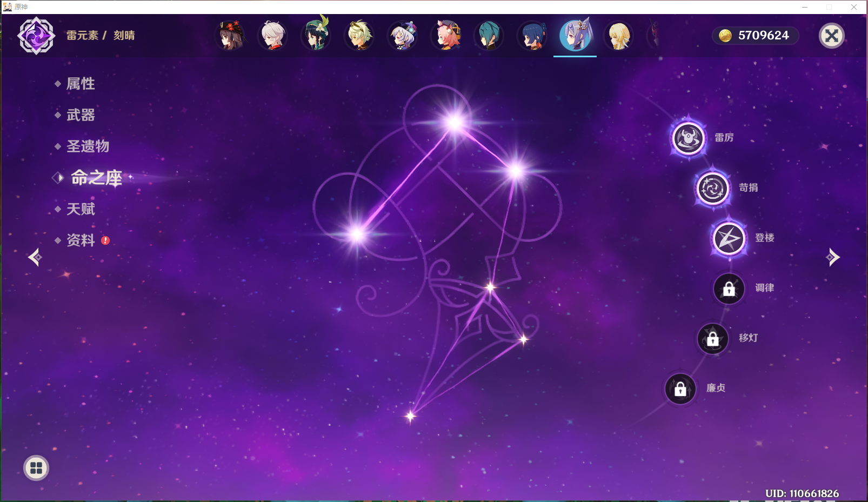Open the 苛捐 constellation node
Viewport: 868px width, 502px height.
click(x=712, y=189)
